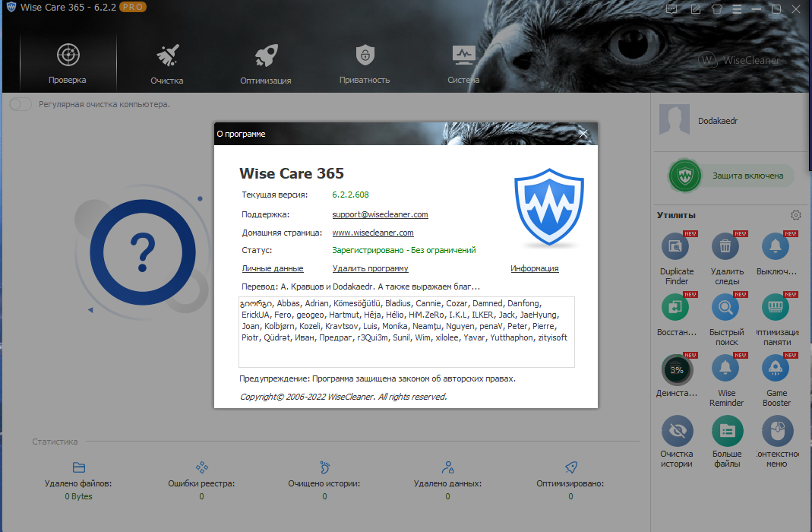Viewport: 812px width, 532px height.
Task: Close the О программе dialog
Action: [583, 134]
